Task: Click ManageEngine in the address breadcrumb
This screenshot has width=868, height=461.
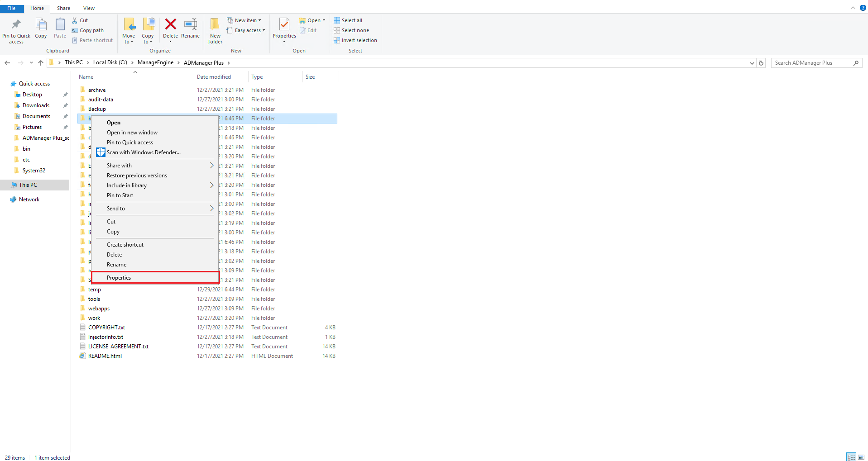Action: tap(155, 63)
